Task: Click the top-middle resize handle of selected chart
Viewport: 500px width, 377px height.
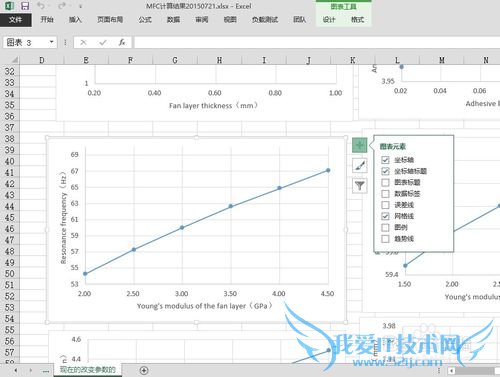Action: click(197, 137)
